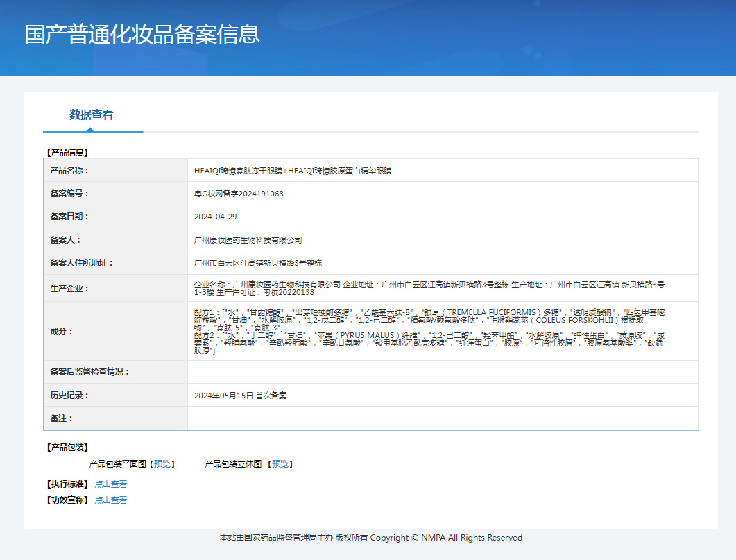Select the 产品包装 section heading
The width and height of the screenshot is (736, 560).
coord(67,448)
